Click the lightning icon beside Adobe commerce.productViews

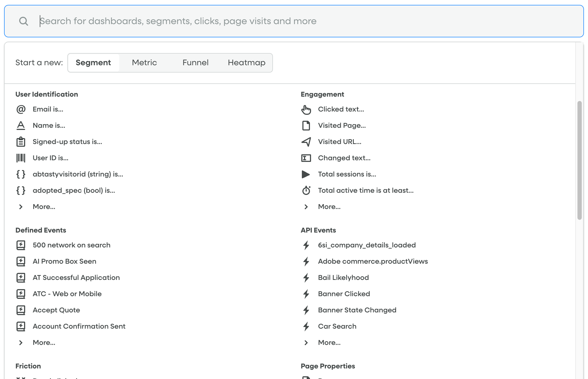click(306, 262)
